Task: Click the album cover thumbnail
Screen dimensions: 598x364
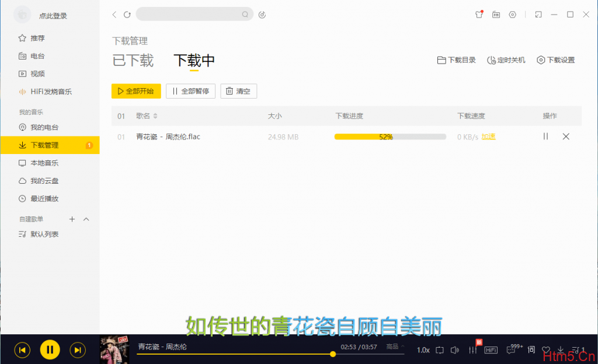Action: click(x=114, y=349)
